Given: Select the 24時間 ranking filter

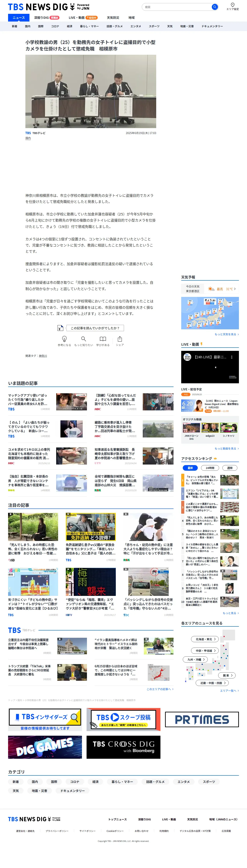Looking at the screenshot, I should click(x=210, y=468).
